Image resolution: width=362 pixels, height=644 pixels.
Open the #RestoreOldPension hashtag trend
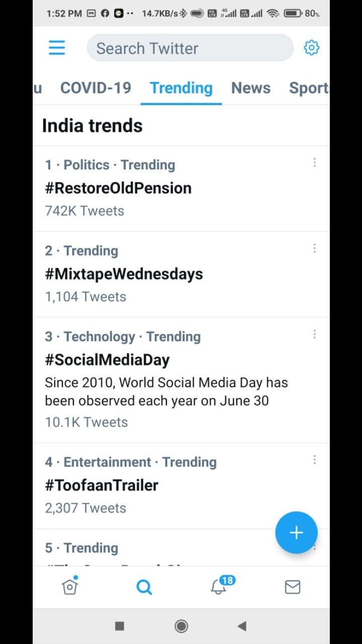click(x=118, y=188)
